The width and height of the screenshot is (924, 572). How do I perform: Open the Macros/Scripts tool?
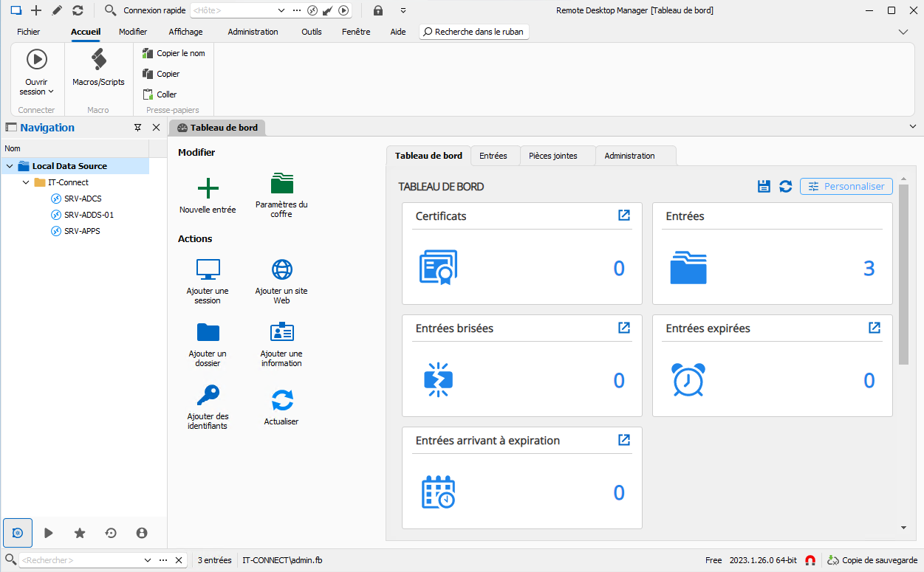(x=98, y=60)
